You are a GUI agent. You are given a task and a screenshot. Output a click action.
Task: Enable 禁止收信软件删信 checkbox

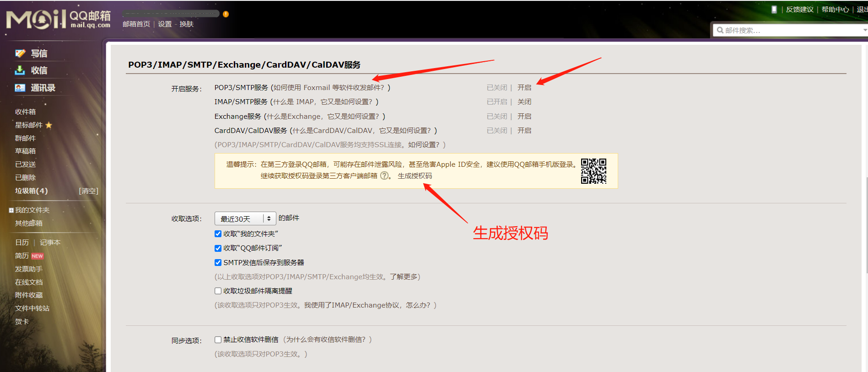point(218,340)
